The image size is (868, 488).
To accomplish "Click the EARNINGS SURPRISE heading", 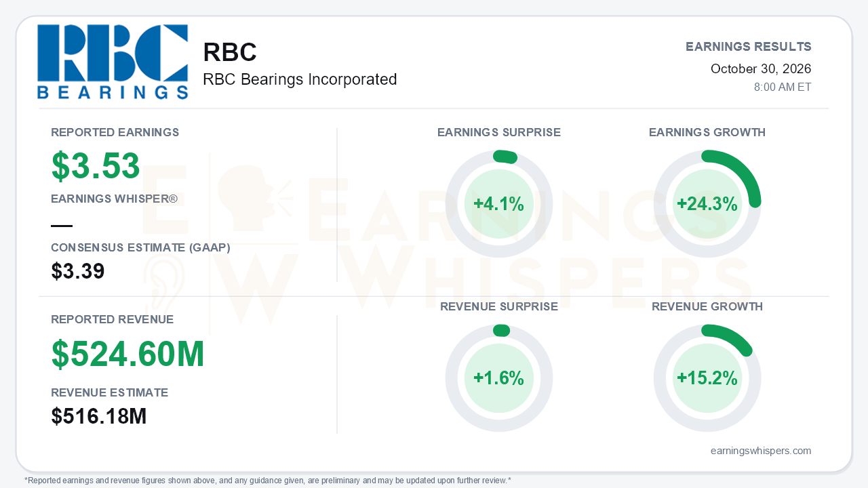I will coord(499,132).
